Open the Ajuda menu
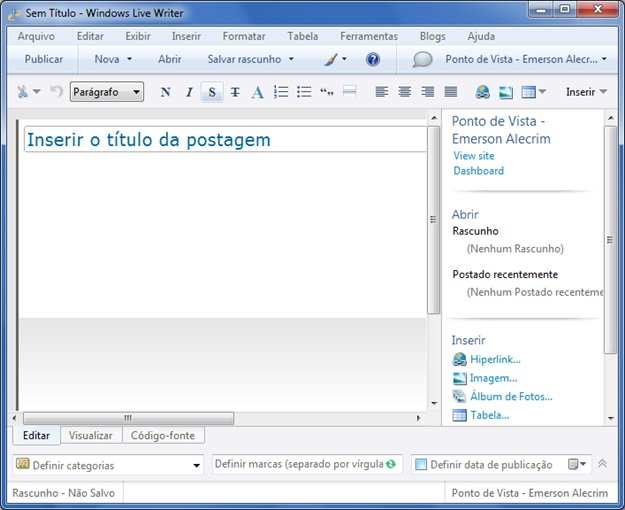The image size is (625, 510). point(481,36)
